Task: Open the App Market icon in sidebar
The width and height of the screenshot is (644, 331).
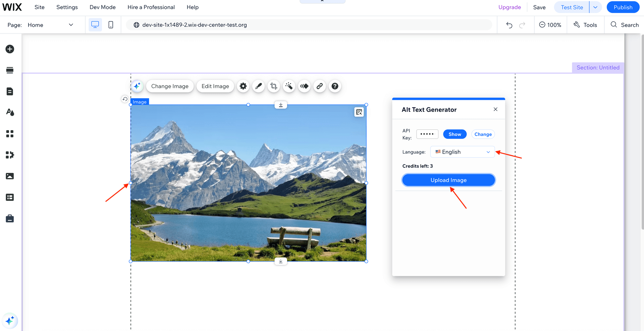Action: coord(10,155)
